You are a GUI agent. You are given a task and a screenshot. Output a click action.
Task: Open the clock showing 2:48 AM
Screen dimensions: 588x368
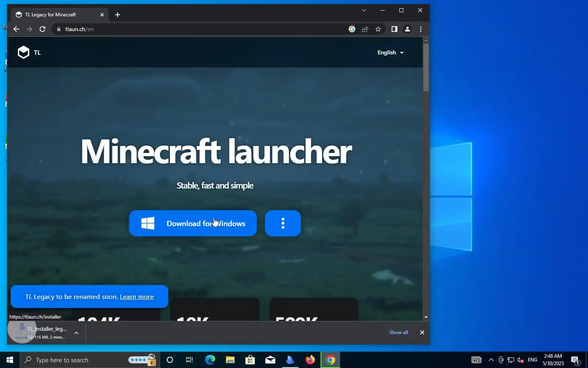553,360
